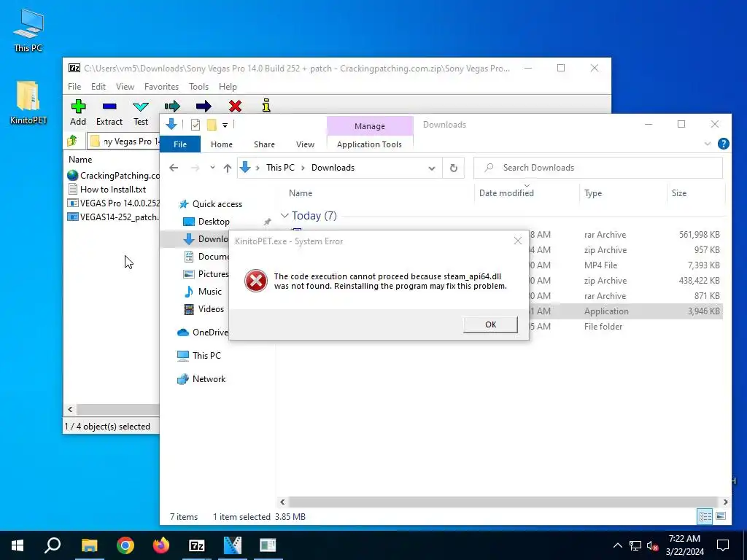Launch Chrome from taskbar
The image size is (747, 560).
(125, 545)
